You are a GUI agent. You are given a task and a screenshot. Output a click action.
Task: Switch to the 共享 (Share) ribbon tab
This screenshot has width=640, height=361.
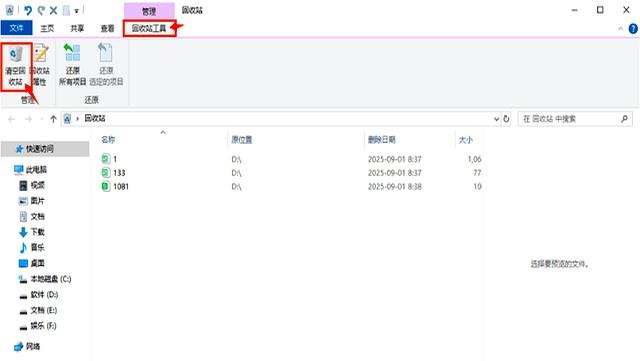77,28
